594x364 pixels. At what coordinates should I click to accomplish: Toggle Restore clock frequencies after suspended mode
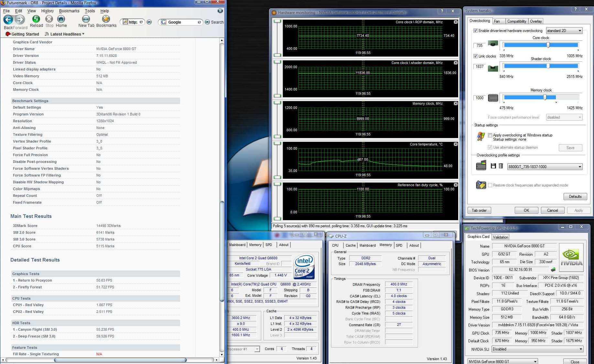(x=490, y=185)
